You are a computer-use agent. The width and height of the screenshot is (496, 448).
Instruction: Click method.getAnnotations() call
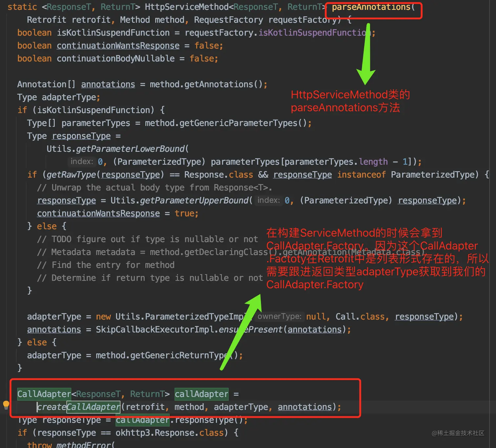coord(206,84)
